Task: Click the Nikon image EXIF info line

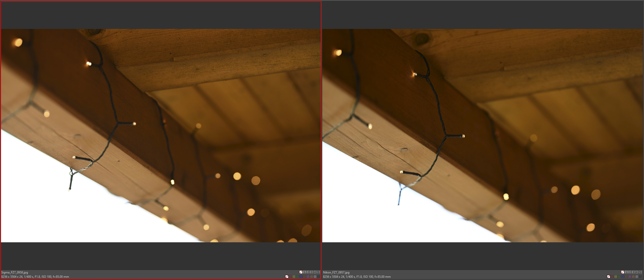Action: [x=357, y=277]
